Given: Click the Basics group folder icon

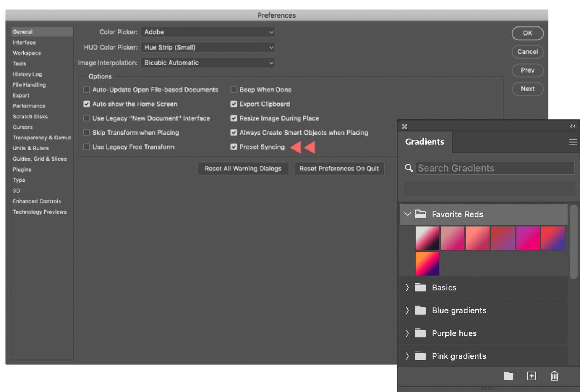Looking at the screenshot, I should [420, 288].
